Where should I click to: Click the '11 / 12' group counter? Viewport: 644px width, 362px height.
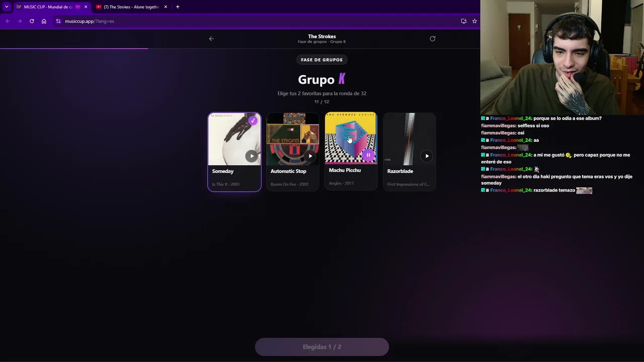[x=322, y=102]
